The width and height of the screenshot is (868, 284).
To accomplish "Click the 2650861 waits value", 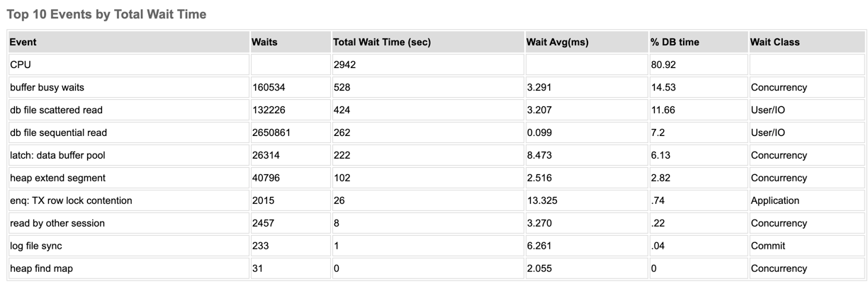I will [x=271, y=132].
